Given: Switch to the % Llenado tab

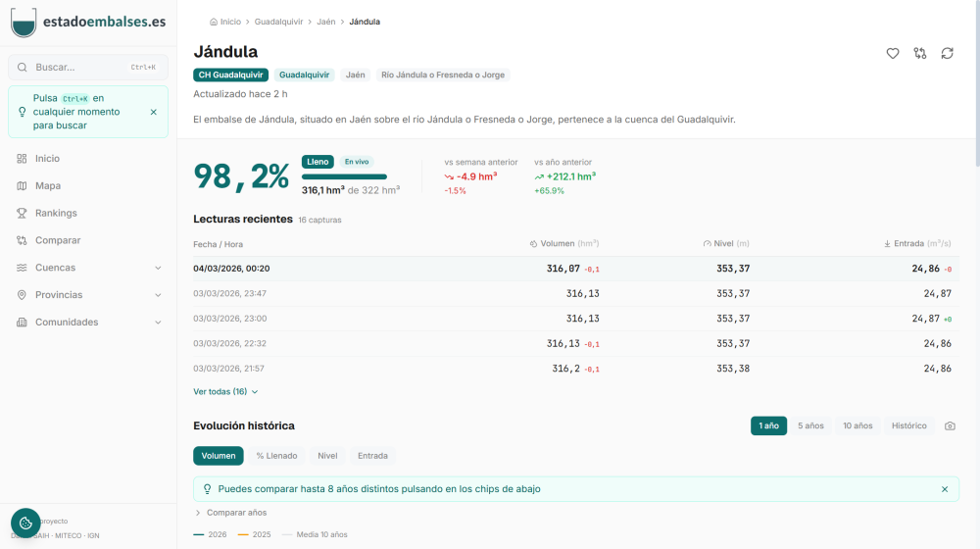Looking at the screenshot, I should (x=276, y=456).
